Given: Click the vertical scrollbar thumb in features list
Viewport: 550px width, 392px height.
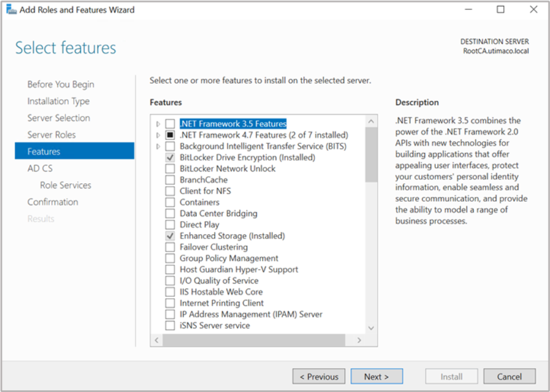Looking at the screenshot, I should [x=372, y=155].
